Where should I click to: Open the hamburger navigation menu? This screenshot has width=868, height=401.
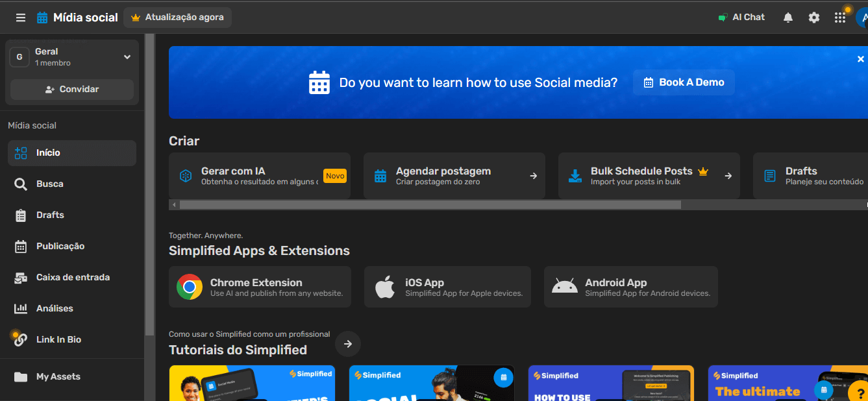click(x=21, y=18)
